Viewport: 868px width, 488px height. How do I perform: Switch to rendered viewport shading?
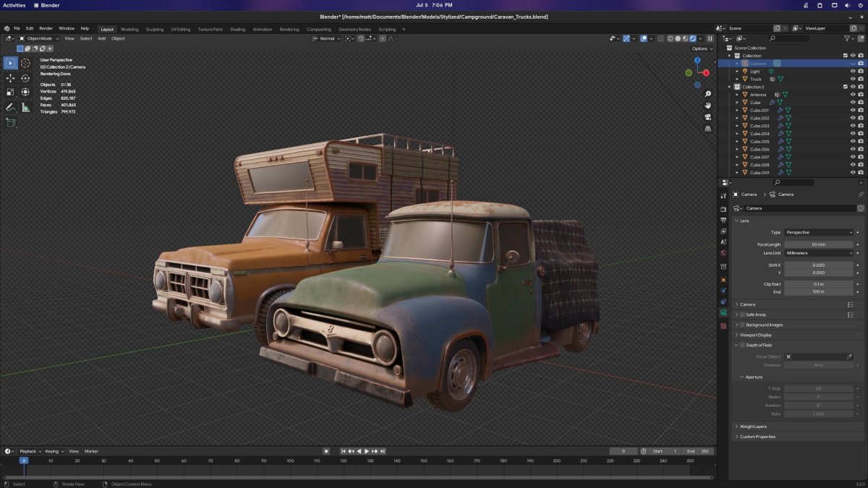[694, 38]
